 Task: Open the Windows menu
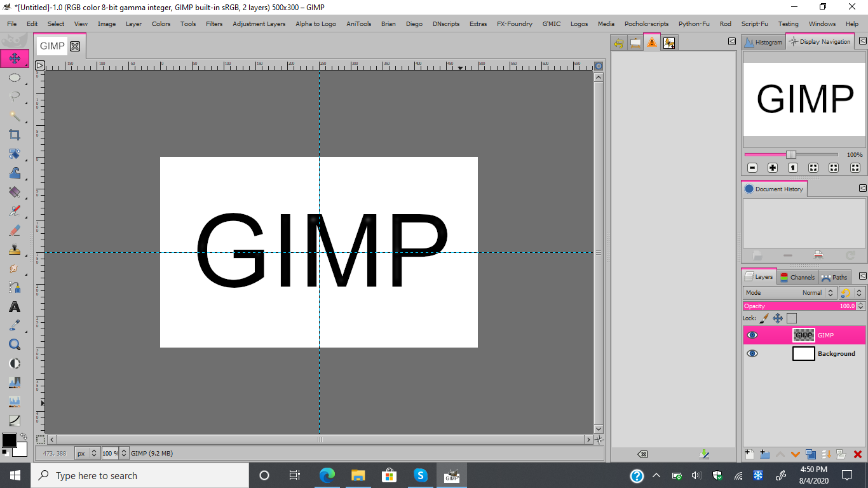pyautogui.click(x=822, y=24)
